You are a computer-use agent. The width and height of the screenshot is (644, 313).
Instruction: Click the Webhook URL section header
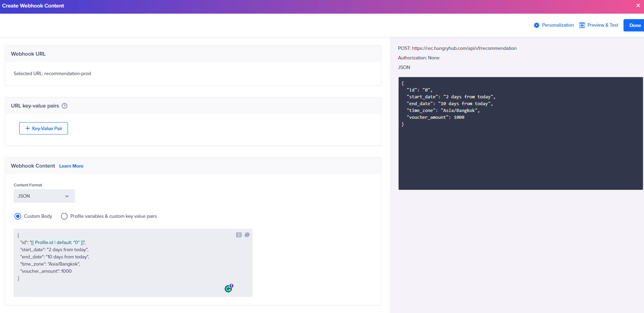(x=28, y=54)
